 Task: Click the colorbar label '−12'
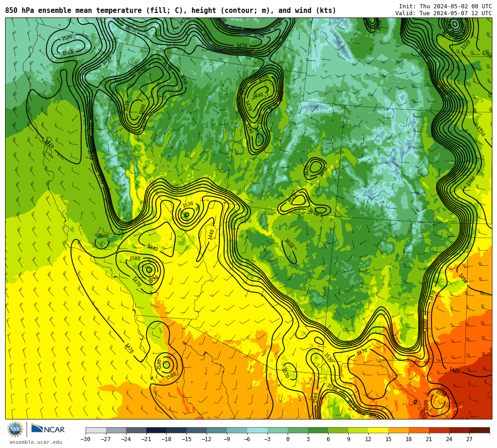207,439
